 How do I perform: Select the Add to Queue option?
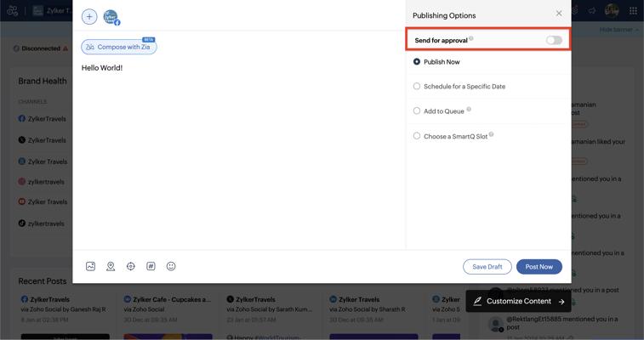point(417,110)
